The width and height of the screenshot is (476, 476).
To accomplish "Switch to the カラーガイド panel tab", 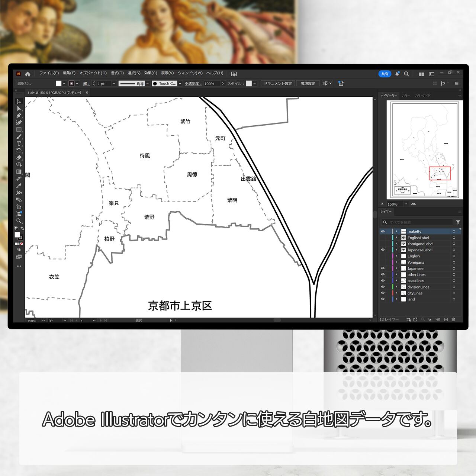I will click(x=422, y=96).
